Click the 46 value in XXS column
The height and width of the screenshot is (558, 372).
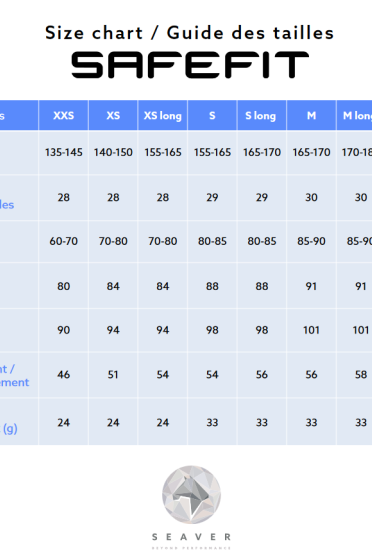tap(63, 375)
